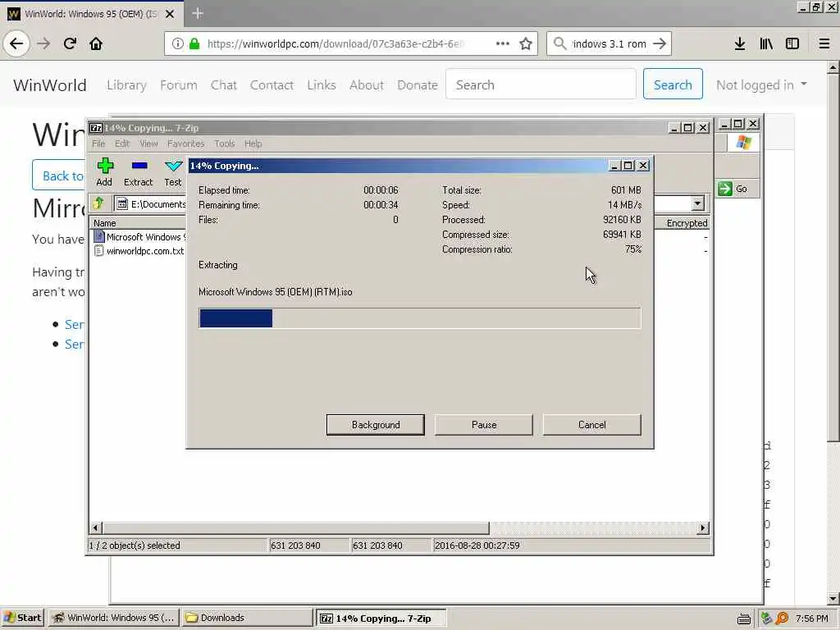This screenshot has width=840, height=630.
Task: Go up one folder level in 7-Zip
Action: (x=98, y=203)
